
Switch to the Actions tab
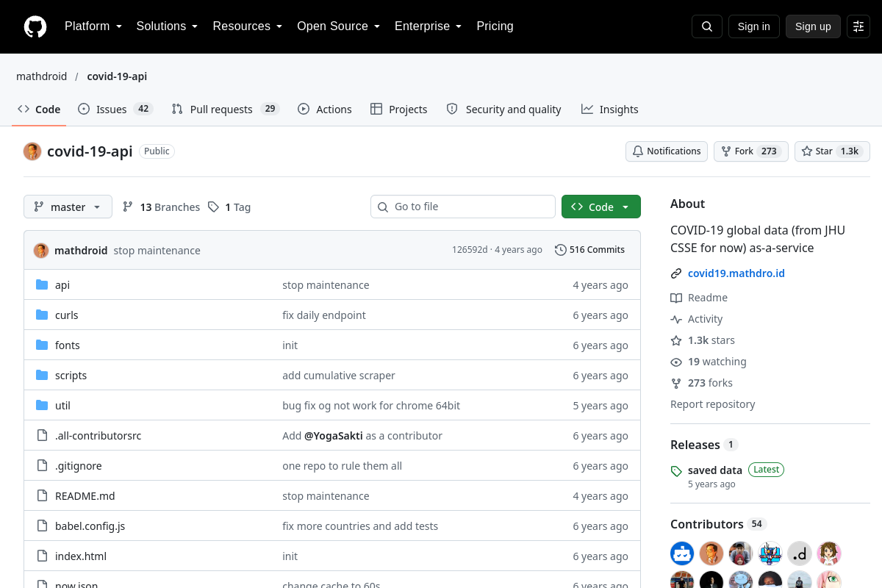coord(325,109)
